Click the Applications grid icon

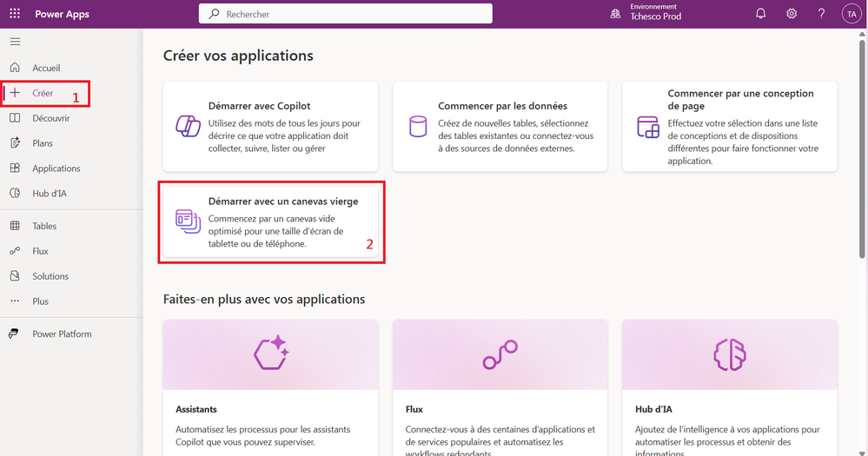coord(15,168)
